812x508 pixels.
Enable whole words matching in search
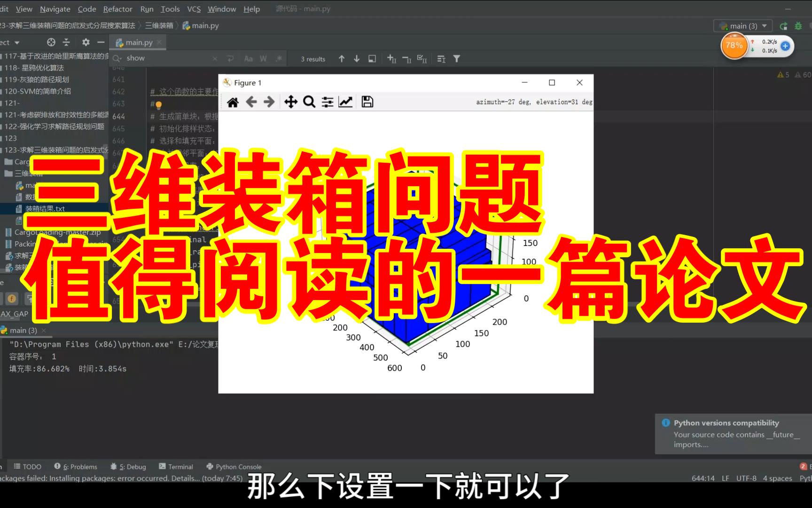tap(263, 58)
